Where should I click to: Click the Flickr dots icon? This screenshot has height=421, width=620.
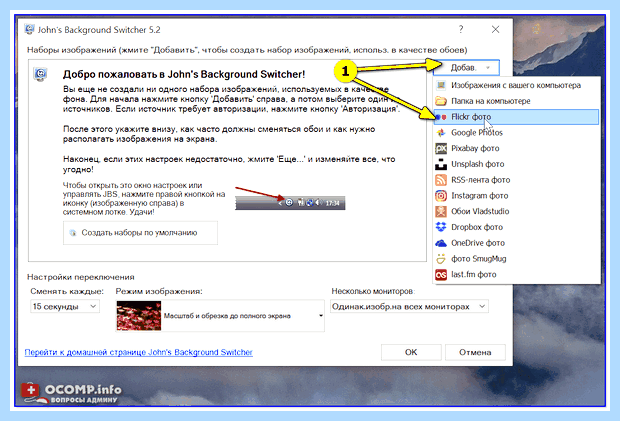point(441,117)
